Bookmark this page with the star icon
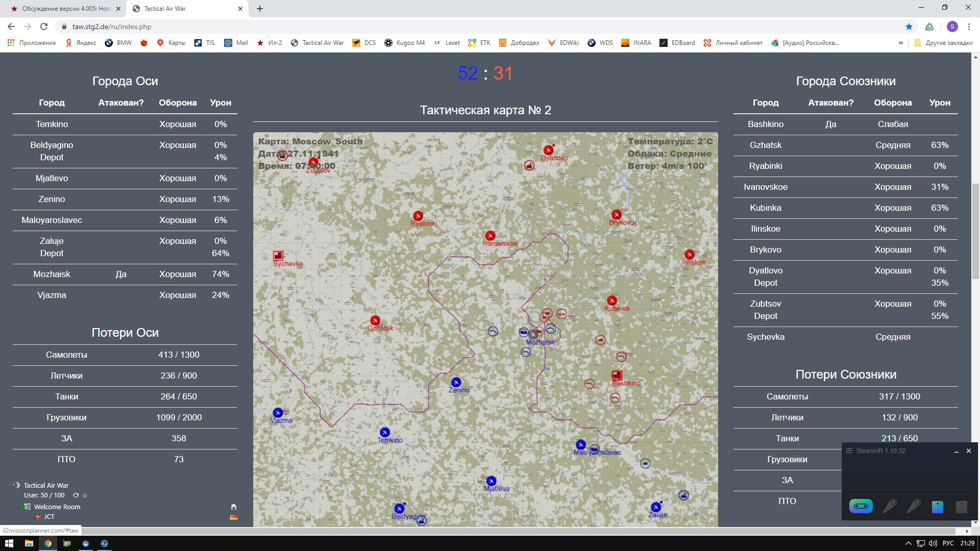The image size is (980, 551). tap(909, 27)
